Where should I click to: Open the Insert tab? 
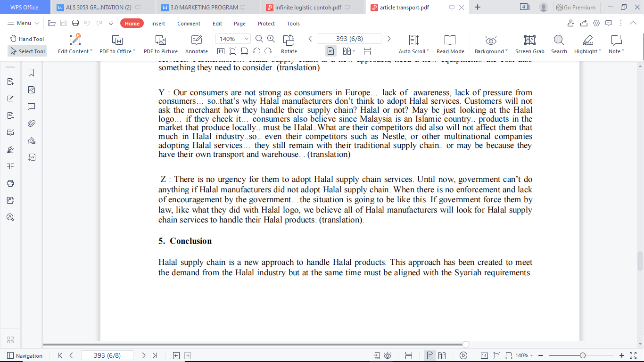(158, 24)
